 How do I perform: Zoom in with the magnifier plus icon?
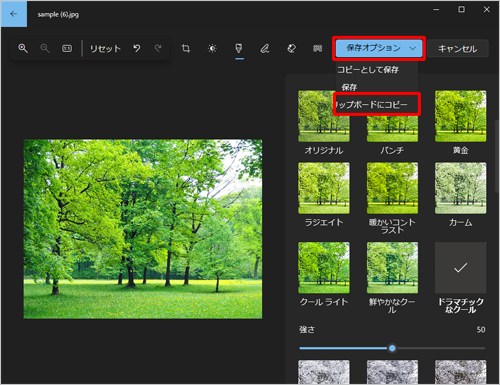pos(23,48)
